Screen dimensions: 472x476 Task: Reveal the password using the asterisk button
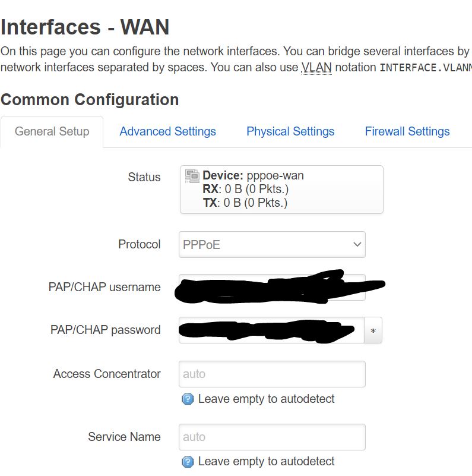point(373,330)
